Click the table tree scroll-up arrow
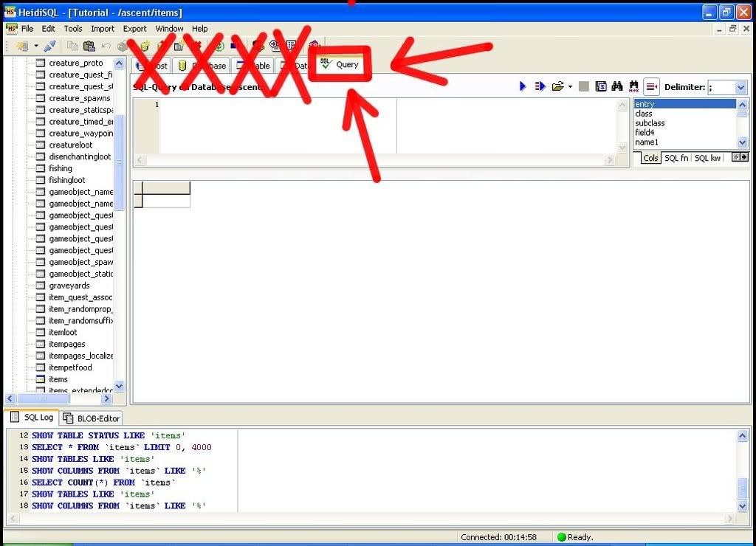Screen dimensions: 756x546 (x=119, y=63)
